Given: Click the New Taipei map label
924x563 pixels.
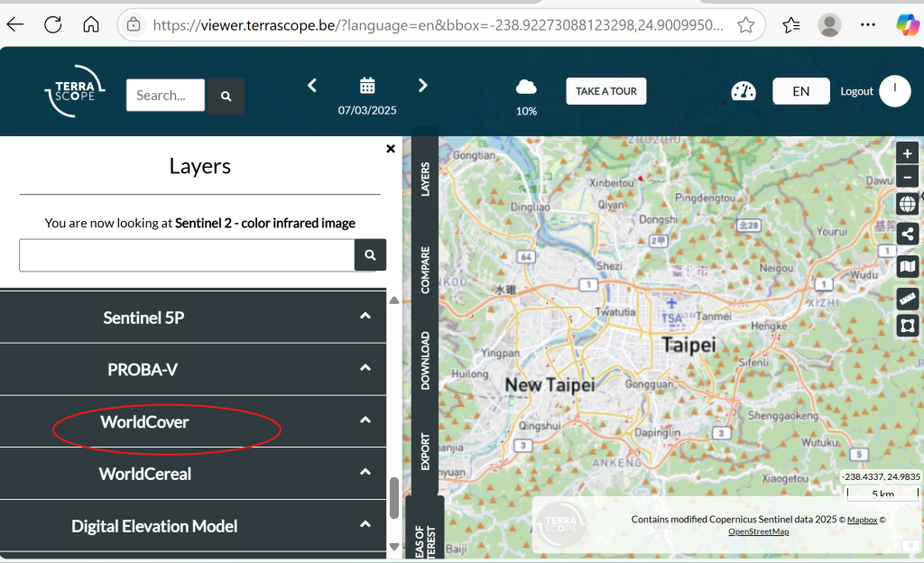Looking at the screenshot, I should point(550,384).
